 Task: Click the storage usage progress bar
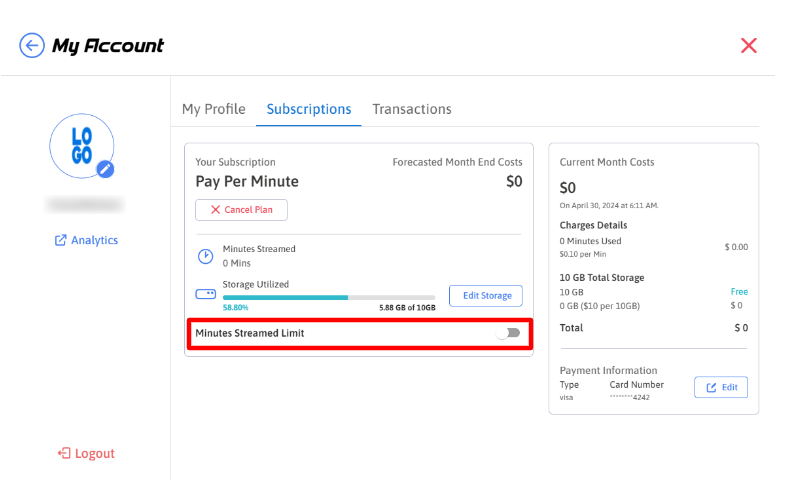315,297
